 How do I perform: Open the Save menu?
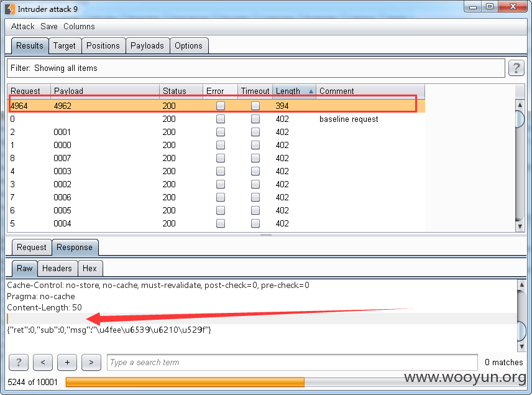click(x=49, y=27)
